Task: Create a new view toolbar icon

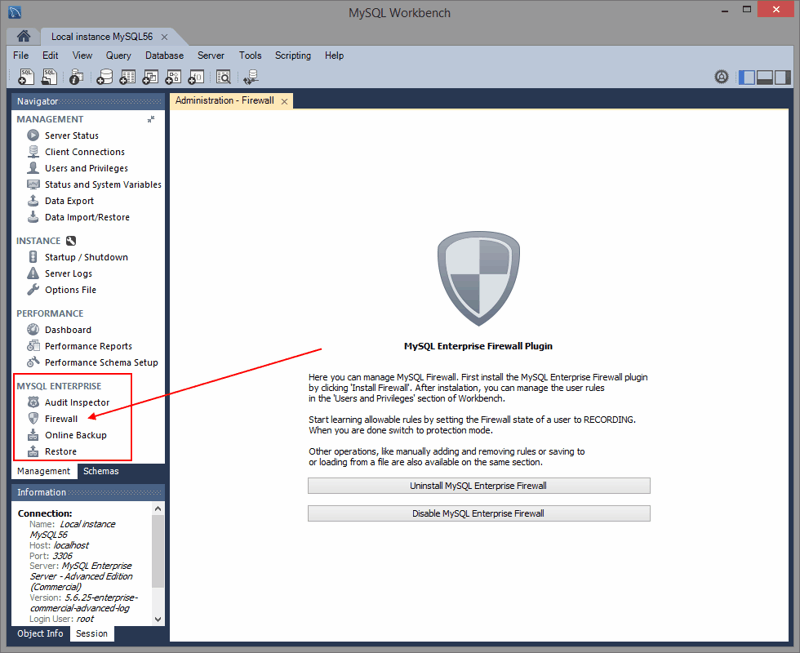Action: [x=150, y=77]
